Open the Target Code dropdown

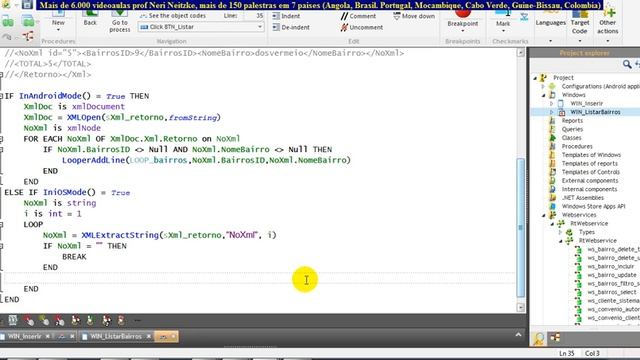(580, 26)
